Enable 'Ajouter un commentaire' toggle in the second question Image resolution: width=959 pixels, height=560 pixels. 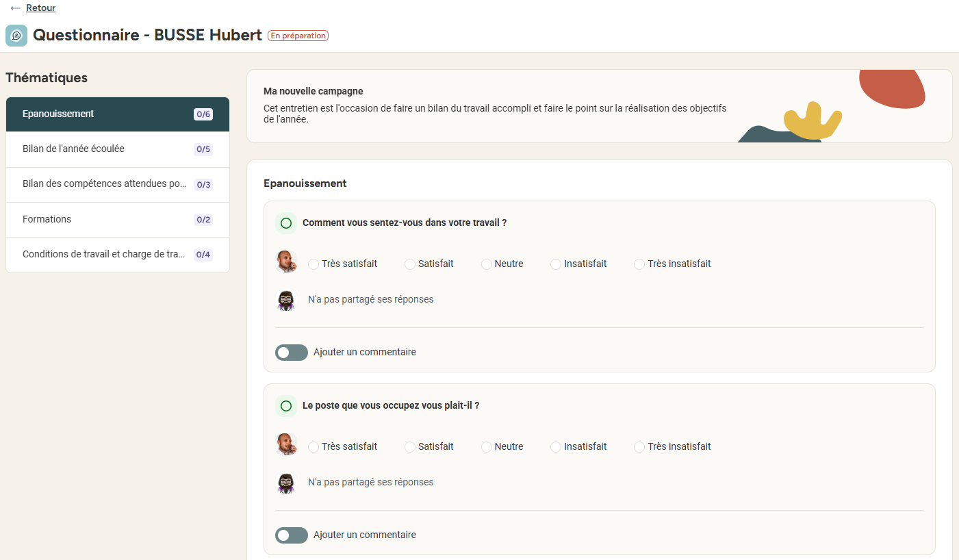[292, 535]
